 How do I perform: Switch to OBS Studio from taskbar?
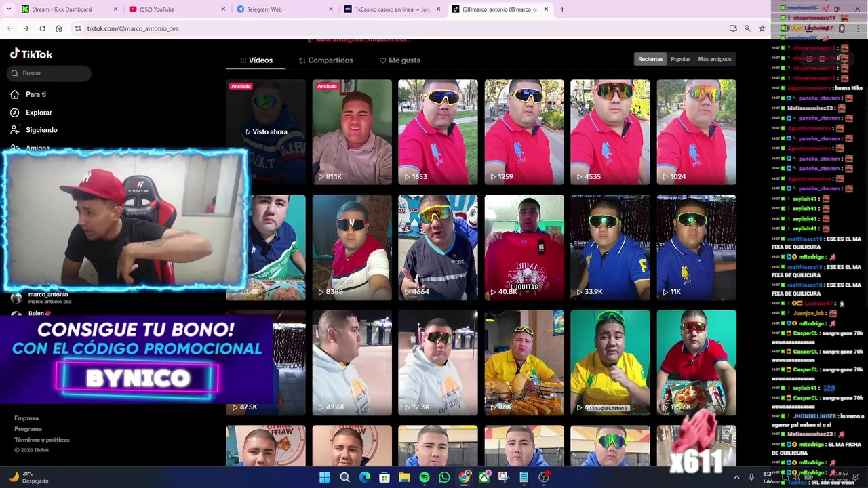pos(544,477)
